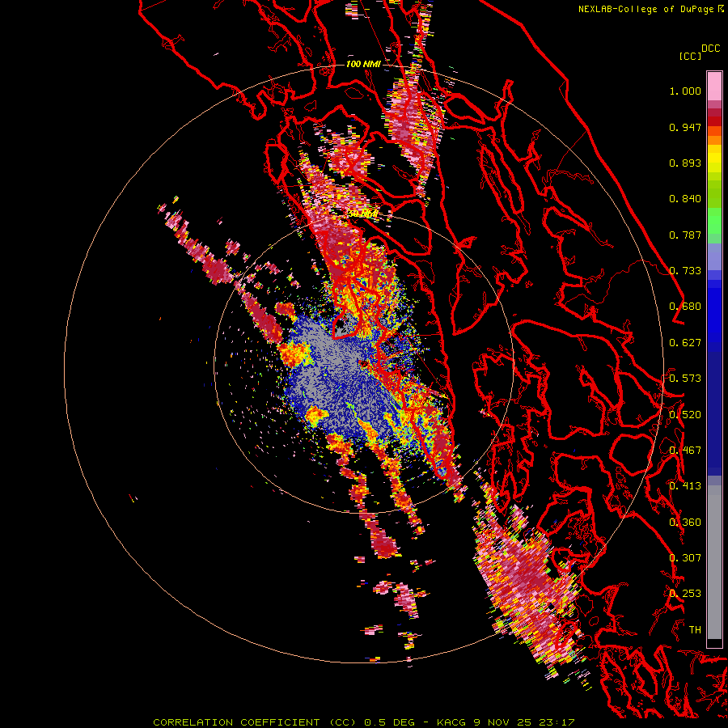This screenshot has height=728, width=728.
Task: Pick the yellow segment of the color bar
Action: [714, 159]
